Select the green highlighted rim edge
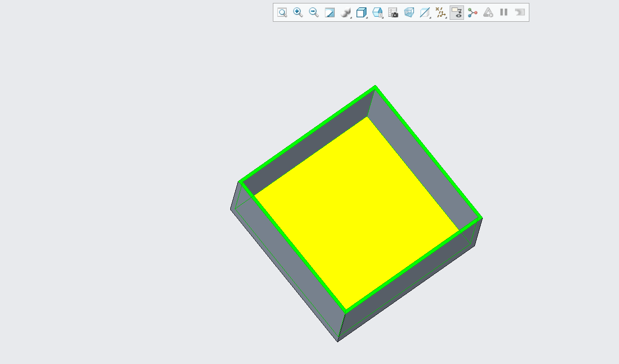Image resolution: width=619 pixels, height=364 pixels. coord(429,152)
